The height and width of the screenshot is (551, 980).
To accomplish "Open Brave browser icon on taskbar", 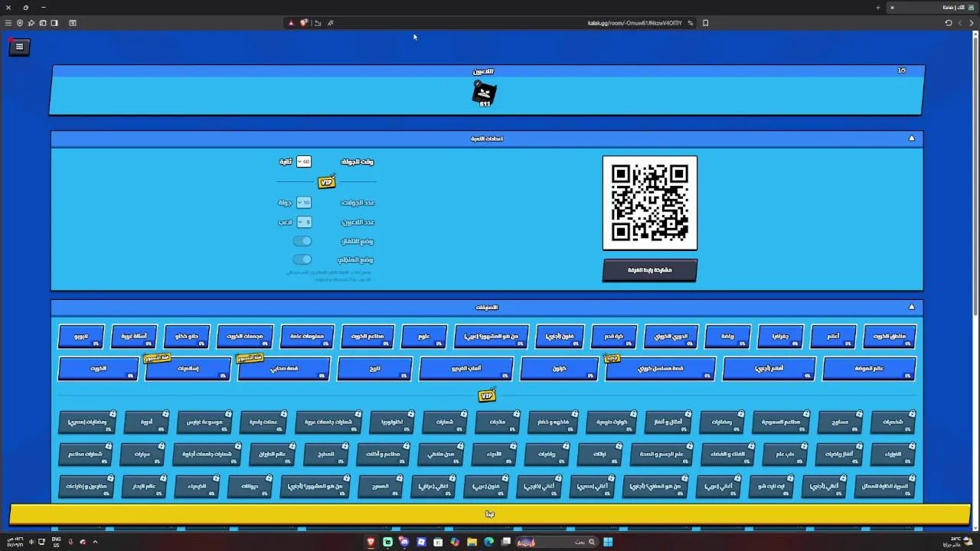I will click(371, 542).
